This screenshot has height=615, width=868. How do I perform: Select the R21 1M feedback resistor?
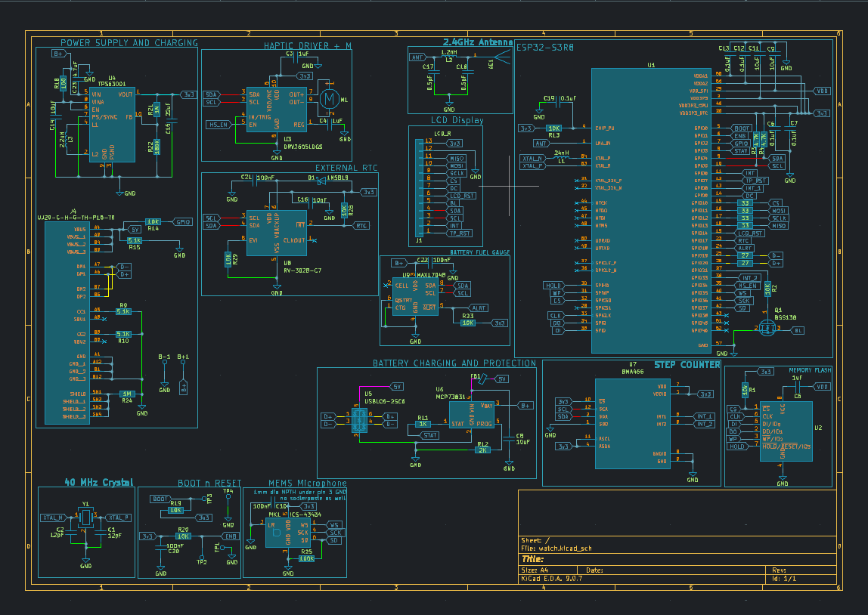[x=157, y=109]
